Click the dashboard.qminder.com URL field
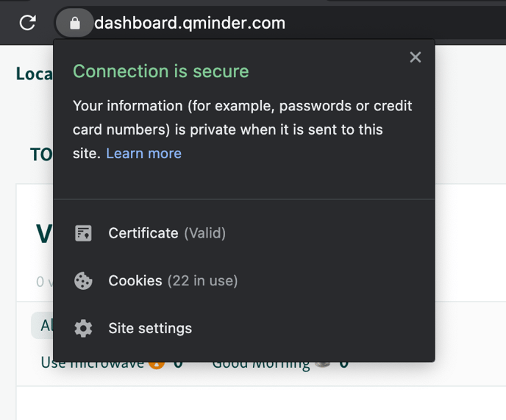The width and height of the screenshot is (506, 420). coord(190,24)
